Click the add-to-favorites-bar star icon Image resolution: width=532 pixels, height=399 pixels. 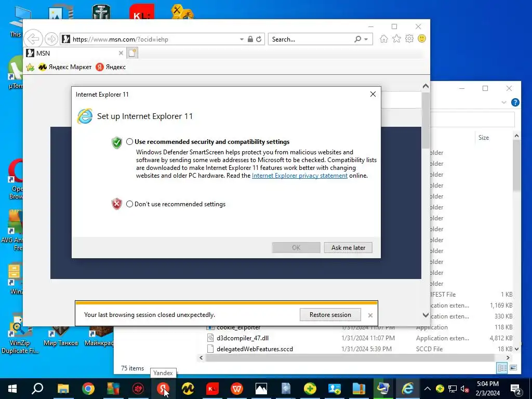coord(30,67)
